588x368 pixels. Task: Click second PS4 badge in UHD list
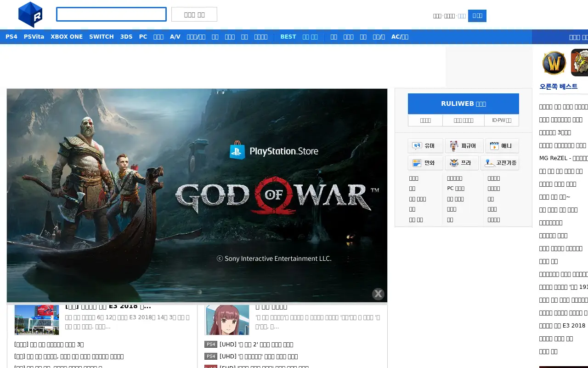point(211,356)
